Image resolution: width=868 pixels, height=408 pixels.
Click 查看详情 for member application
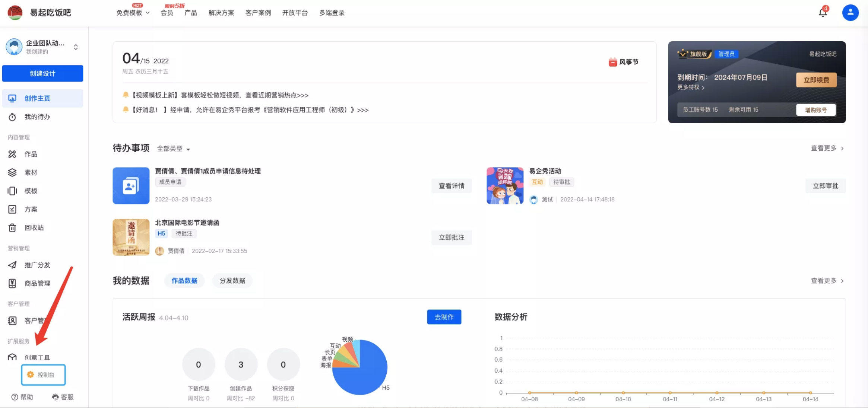pos(452,186)
